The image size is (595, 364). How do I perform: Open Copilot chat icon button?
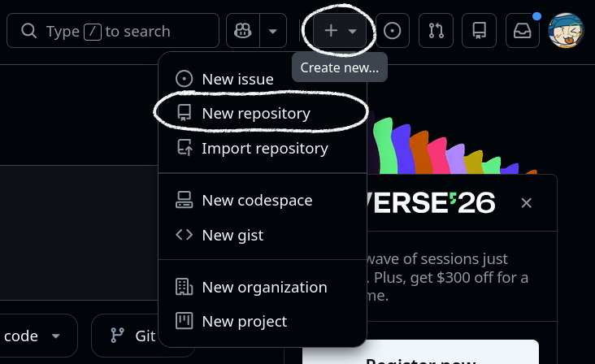pos(243,31)
